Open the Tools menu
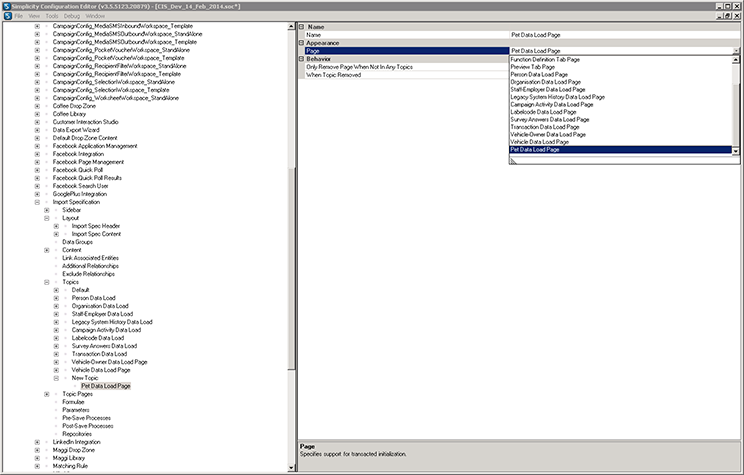This screenshot has width=744, height=475. (52, 16)
